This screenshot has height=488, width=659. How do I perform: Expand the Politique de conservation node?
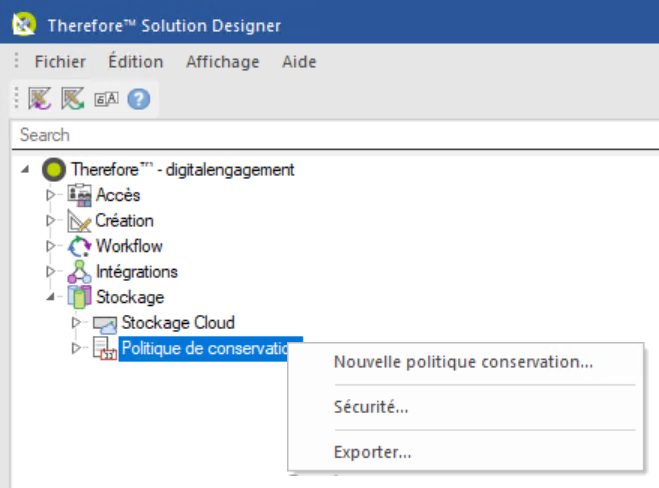pyautogui.click(x=76, y=348)
